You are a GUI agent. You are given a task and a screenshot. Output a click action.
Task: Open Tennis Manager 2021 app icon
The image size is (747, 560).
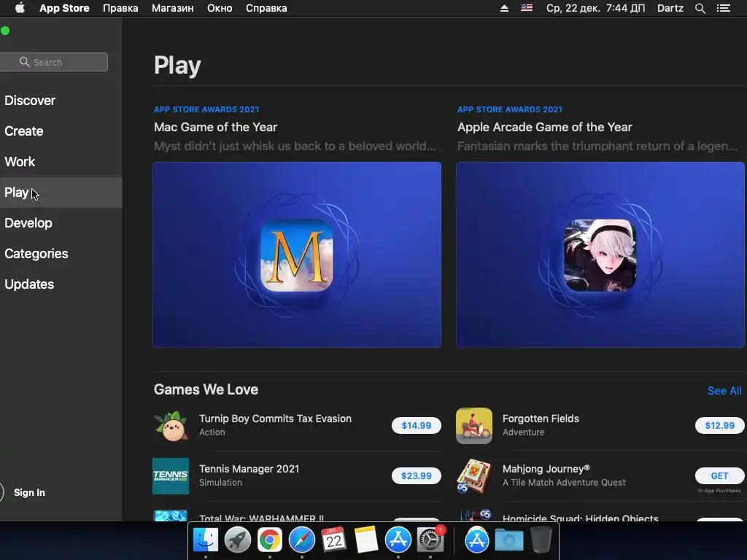(x=171, y=475)
